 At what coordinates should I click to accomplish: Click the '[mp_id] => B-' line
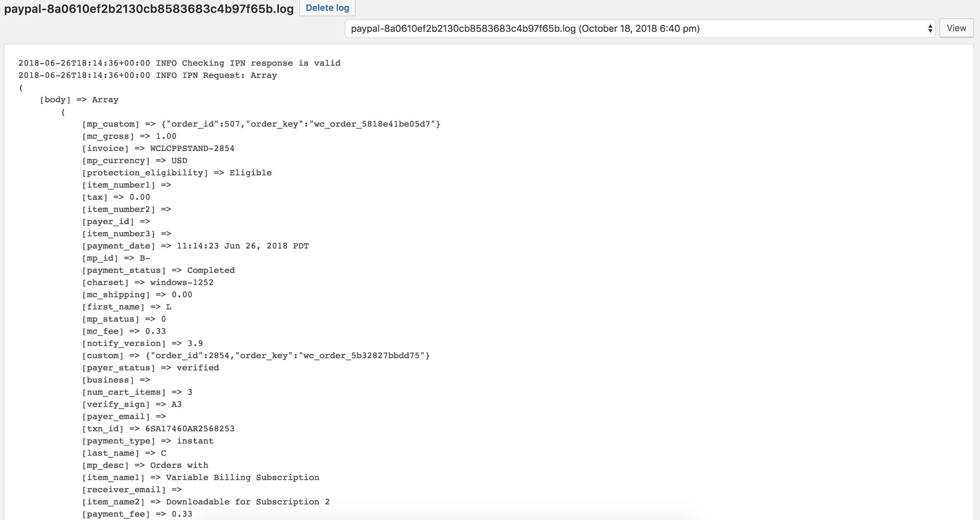click(x=116, y=258)
